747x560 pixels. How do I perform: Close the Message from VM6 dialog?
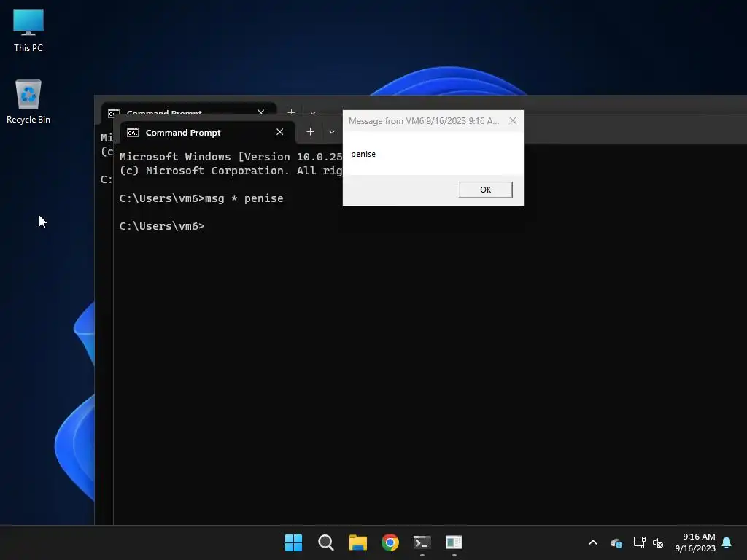click(513, 120)
